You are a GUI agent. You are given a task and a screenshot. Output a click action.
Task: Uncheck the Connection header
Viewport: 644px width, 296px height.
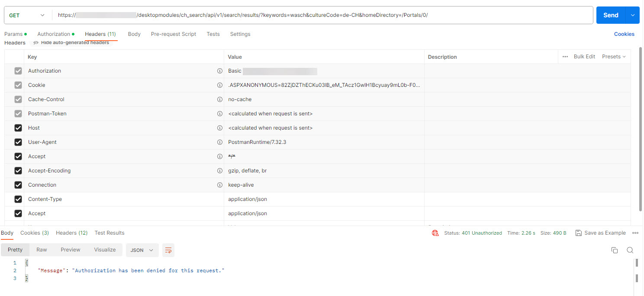(18, 185)
